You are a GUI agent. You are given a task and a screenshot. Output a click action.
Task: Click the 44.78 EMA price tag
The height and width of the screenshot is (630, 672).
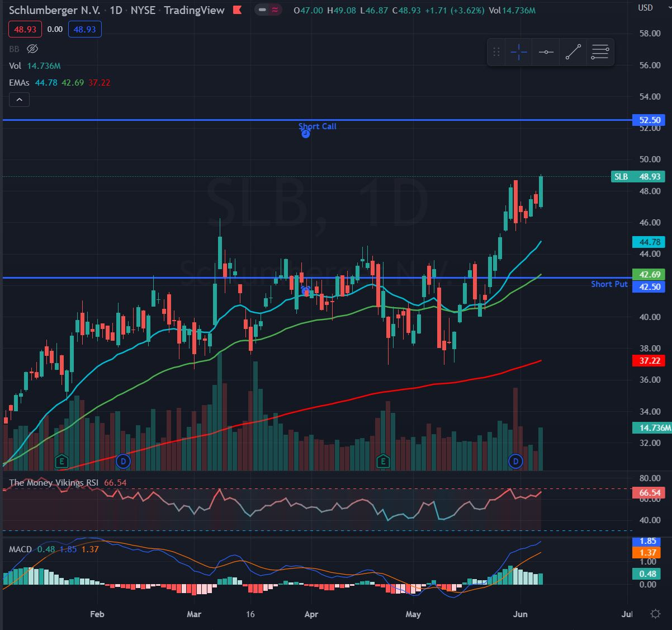pyautogui.click(x=649, y=242)
